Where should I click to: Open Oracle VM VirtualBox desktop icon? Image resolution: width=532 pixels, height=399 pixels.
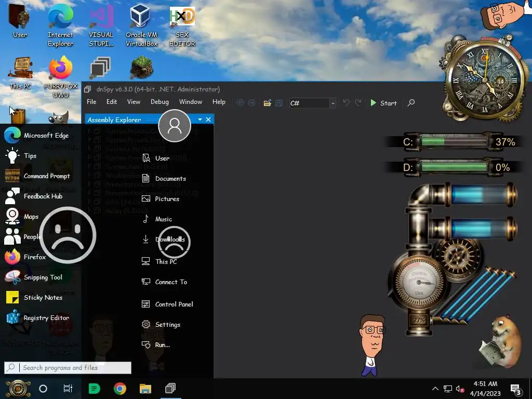(x=141, y=25)
